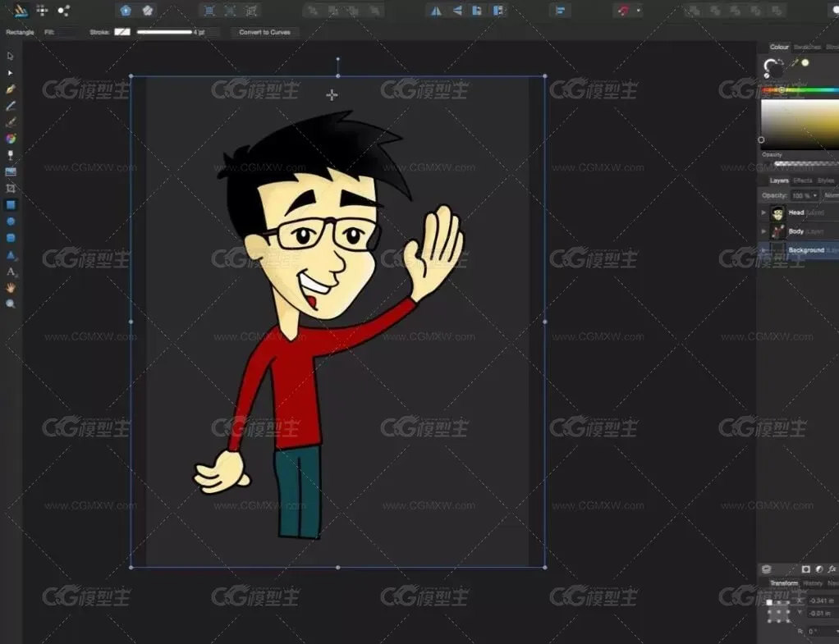Toggle snapping with the red magnet
Viewport: 839px width, 644px height.
623,10
